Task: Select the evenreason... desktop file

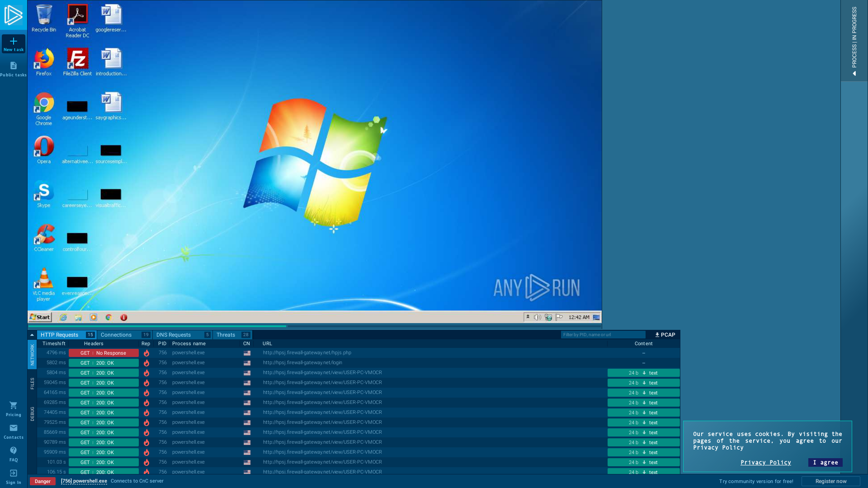Action: [77, 286]
